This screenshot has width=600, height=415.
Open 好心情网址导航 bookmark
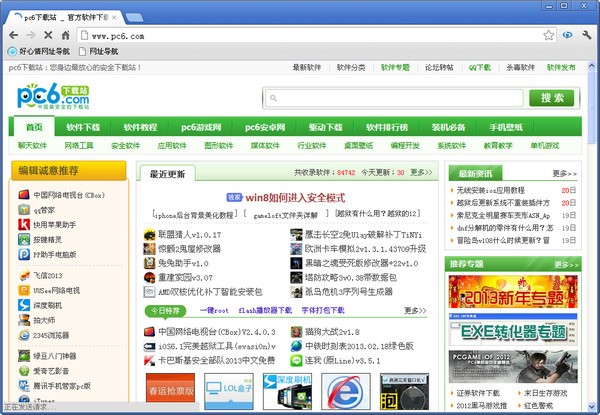pyautogui.click(x=39, y=51)
